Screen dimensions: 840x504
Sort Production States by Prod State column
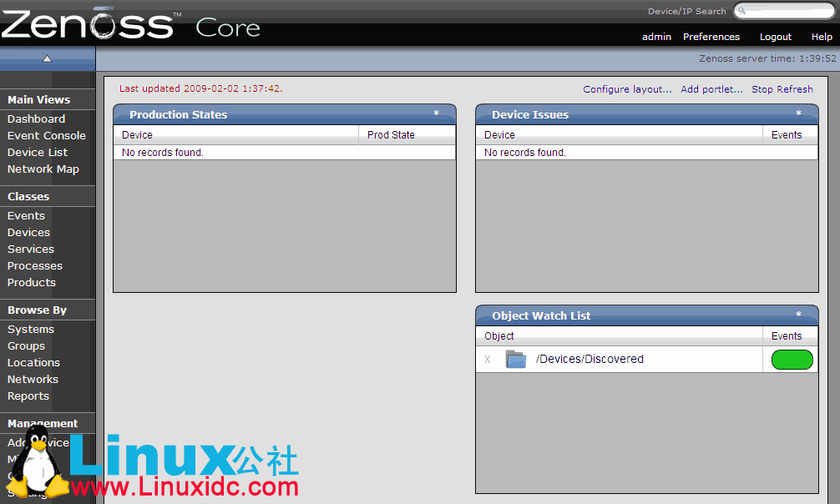[x=391, y=135]
